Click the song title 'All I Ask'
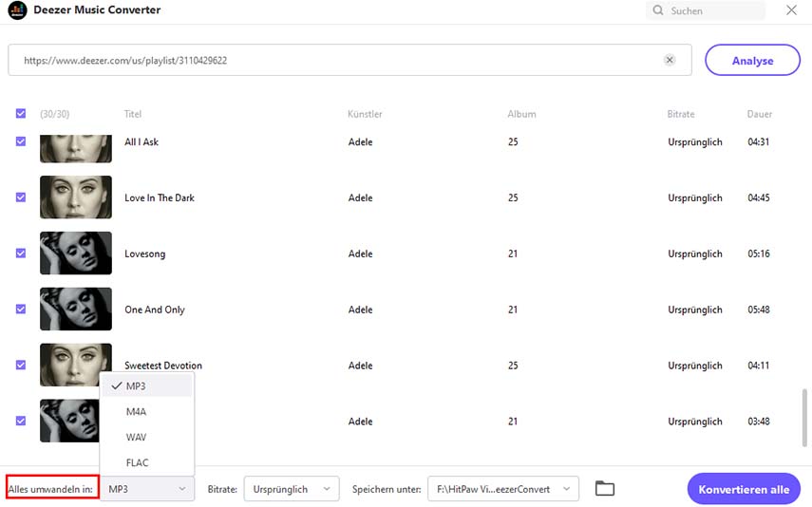 [142, 141]
